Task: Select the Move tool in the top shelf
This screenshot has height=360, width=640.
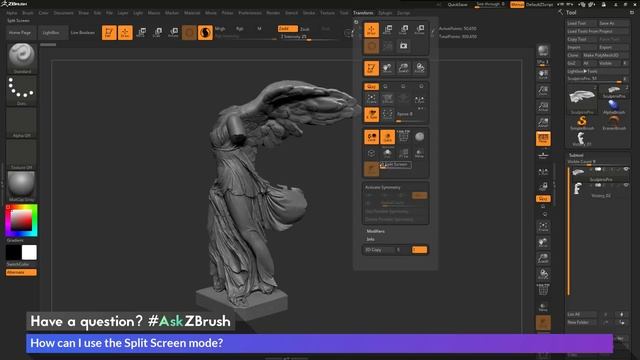Action: coord(141,33)
